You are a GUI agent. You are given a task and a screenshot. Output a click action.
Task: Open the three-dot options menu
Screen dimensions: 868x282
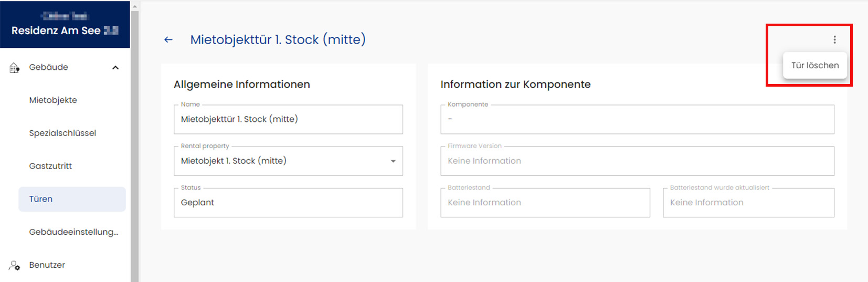[x=834, y=39]
